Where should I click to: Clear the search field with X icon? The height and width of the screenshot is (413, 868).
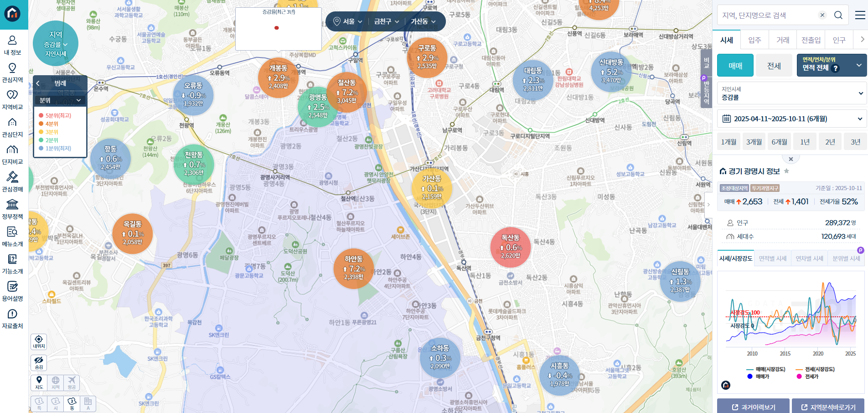822,15
